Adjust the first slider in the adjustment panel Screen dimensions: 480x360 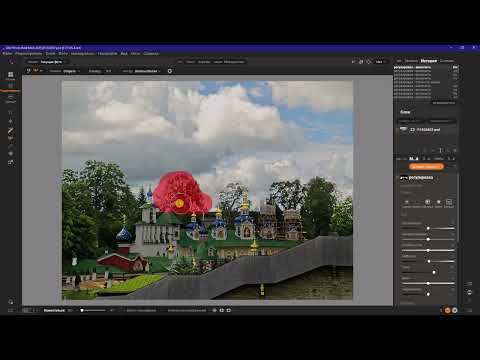[428, 228]
